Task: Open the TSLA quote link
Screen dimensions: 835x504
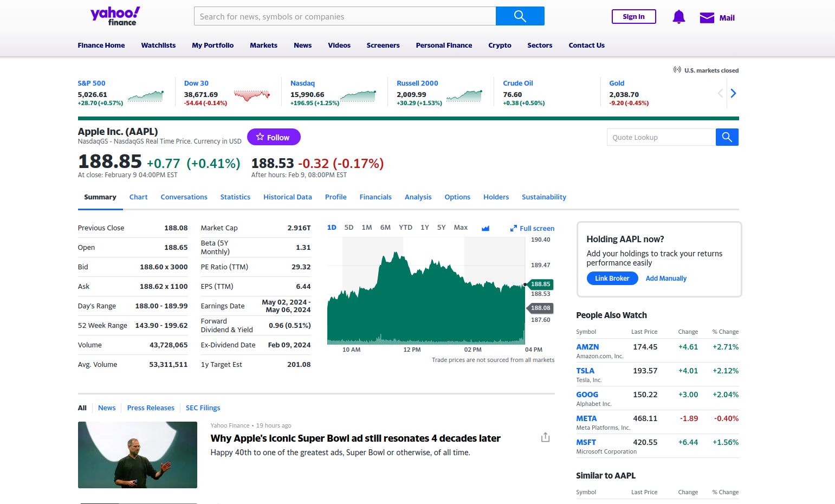Action: [585, 371]
